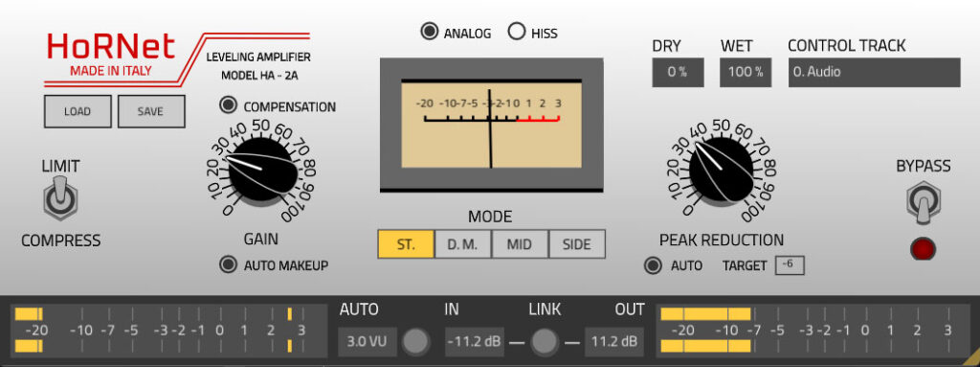The image size is (980, 367).
Task: Toggle the Auto gain round button
Action: point(416,341)
